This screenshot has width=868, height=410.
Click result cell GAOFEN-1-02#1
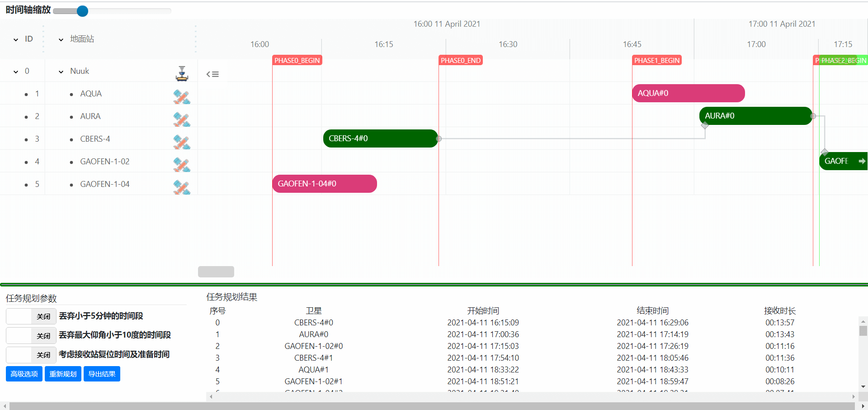[x=314, y=381]
